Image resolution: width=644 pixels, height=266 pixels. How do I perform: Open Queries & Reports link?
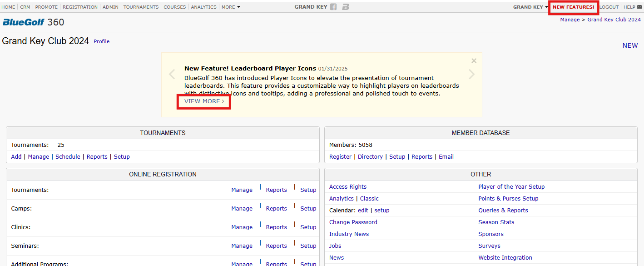503,211
